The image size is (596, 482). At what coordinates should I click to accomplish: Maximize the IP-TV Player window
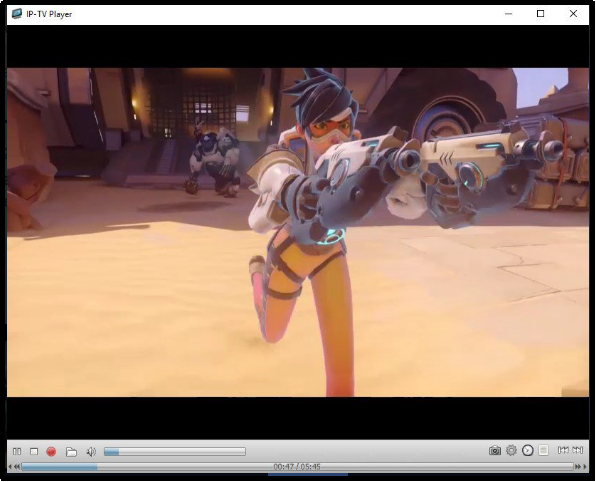541,14
